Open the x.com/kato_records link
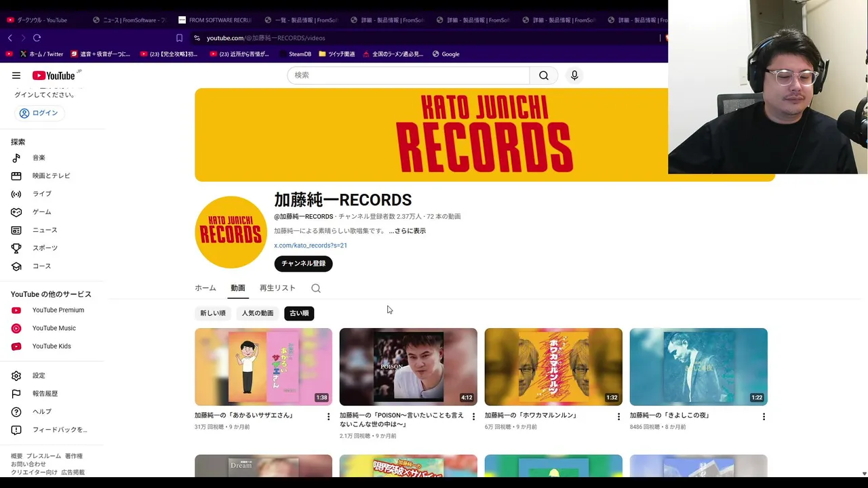The height and width of the screenshot is (488, 868). 311,245
